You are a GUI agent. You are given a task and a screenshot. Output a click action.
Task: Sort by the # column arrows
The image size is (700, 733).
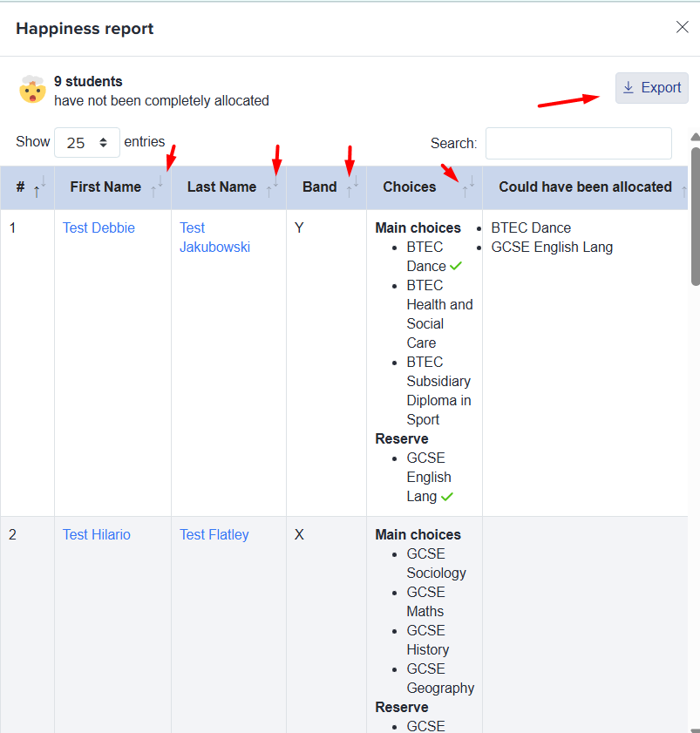click(x=39, y=187)
